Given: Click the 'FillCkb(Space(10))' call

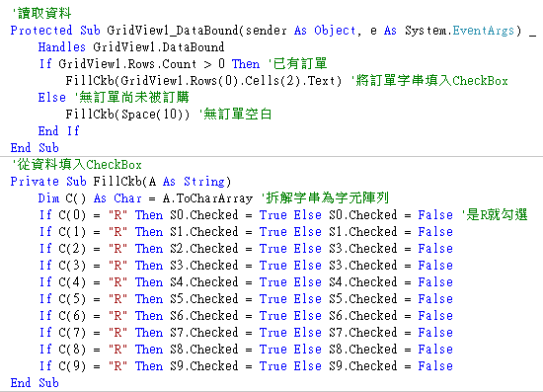Looking at the screenshot, I should tap(127, 115).
